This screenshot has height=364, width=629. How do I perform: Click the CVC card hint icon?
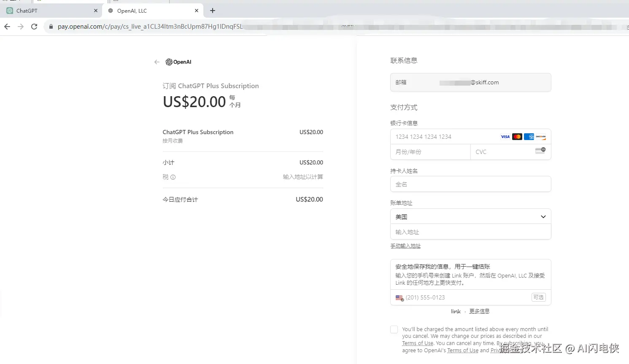540,151
